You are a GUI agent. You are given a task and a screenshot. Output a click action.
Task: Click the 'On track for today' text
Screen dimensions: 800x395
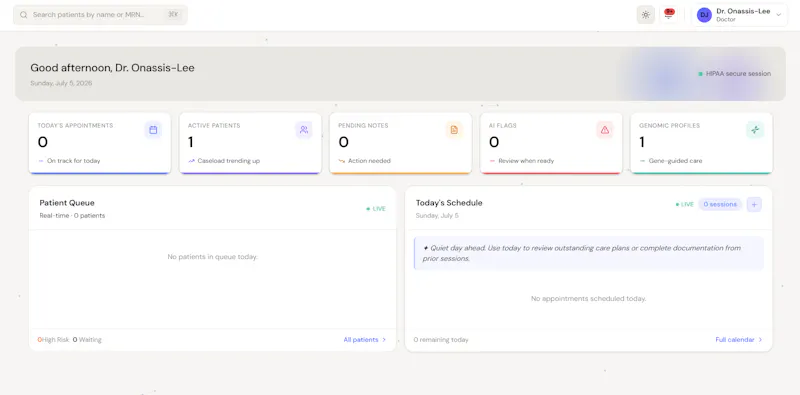[73, 161]
